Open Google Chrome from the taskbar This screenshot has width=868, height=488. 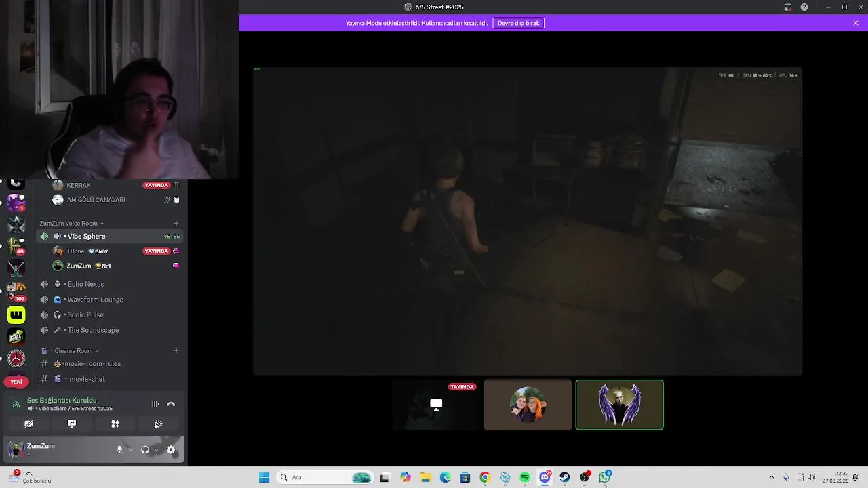coord(484,477)
